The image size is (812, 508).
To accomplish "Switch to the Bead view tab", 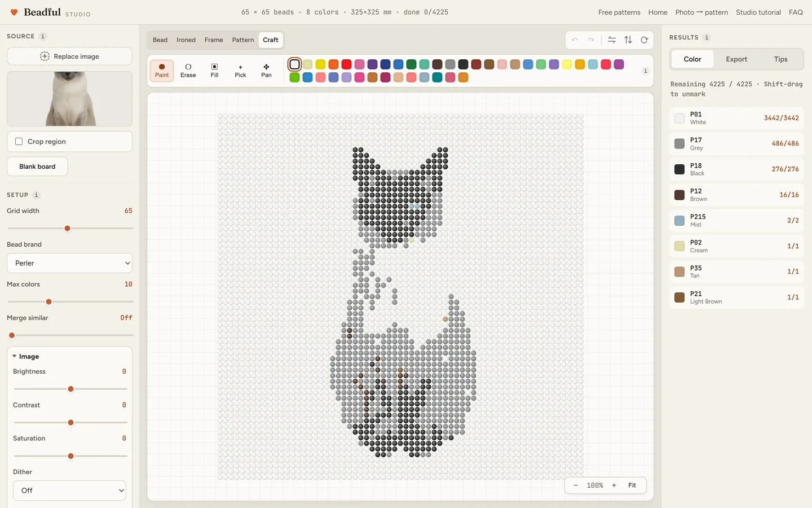I will pyautogui.click(x=160, y=40).
